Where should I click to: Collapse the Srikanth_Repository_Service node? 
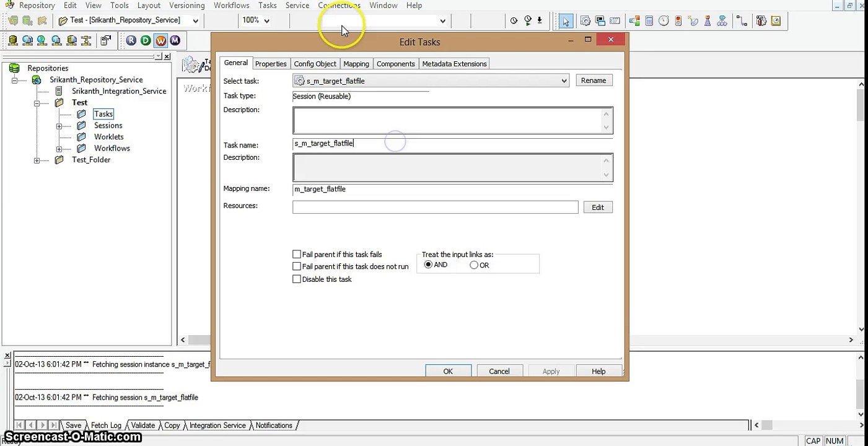coord(14,80)
